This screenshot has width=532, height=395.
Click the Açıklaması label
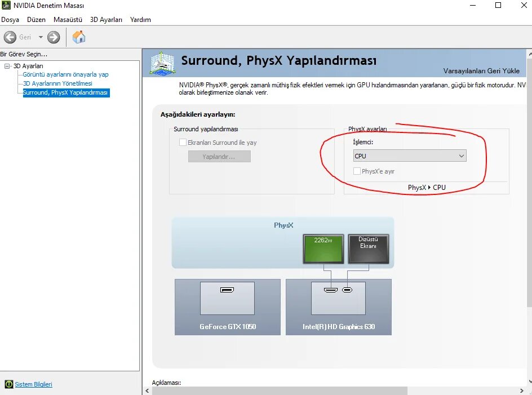166,383
